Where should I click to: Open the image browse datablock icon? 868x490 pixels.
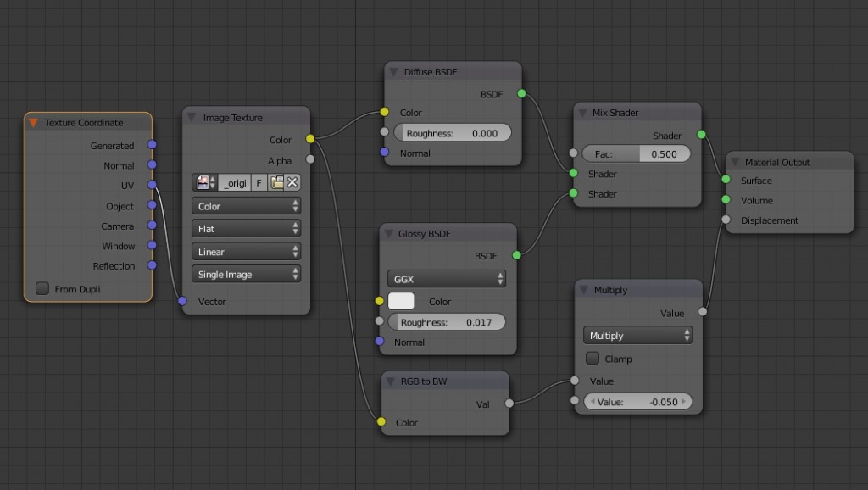(x=205, y=182)
